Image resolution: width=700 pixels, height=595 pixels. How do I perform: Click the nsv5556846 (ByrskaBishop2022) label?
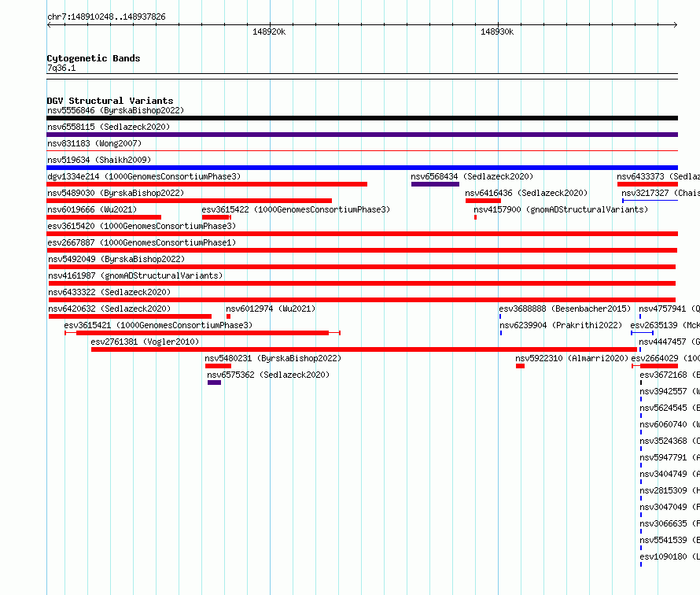[x=116, y=110]
